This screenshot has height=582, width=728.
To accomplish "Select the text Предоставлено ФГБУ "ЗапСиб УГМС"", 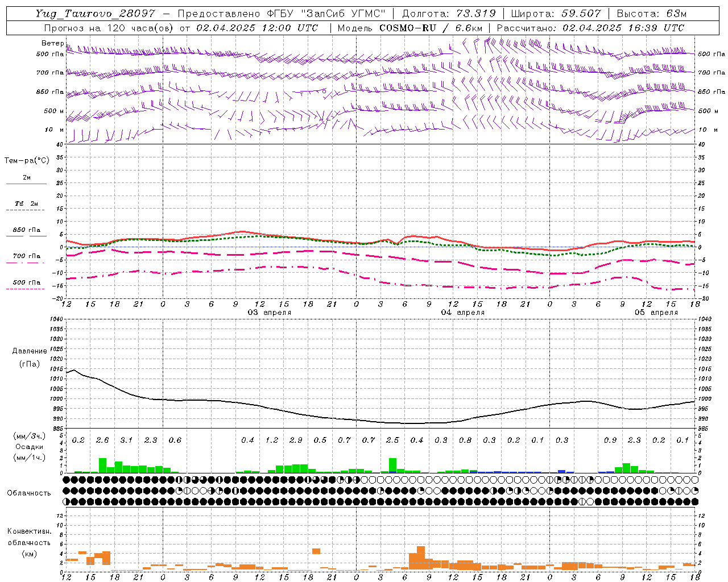I will point(282,14).
